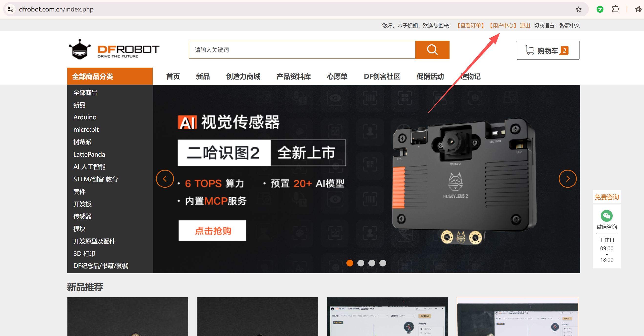Image resolution: width=644 pixels, height=336 pixels.
Task: Click the DFRobot logo
Action: (114, 49)
